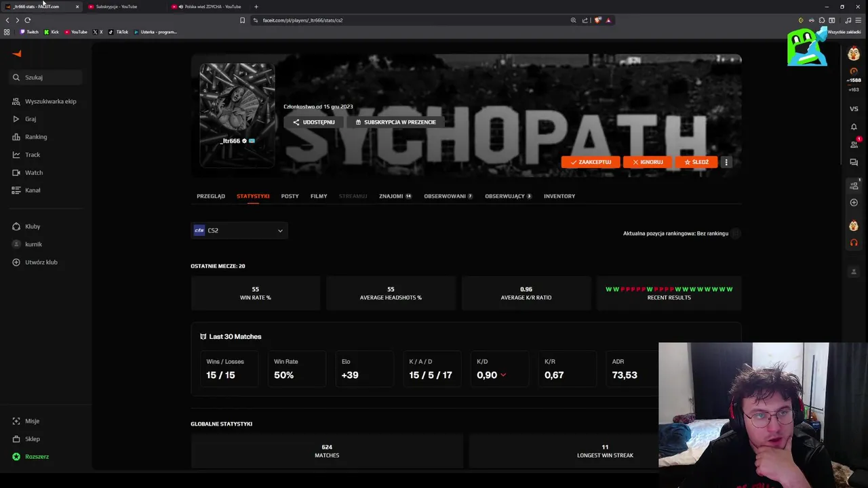The width and height of the screenshot is (868, 488).
Task: Click the Szukaj search field
Action: coord(46,77)
